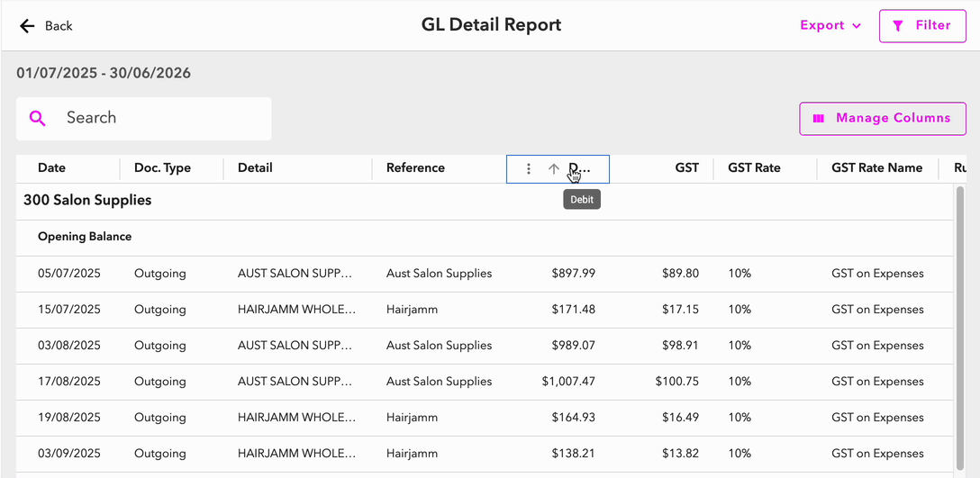The height and width of the screenshot is (478, 980).
Task: Click into the Search field
Action: pyautogui.click(x=144, y=118)
